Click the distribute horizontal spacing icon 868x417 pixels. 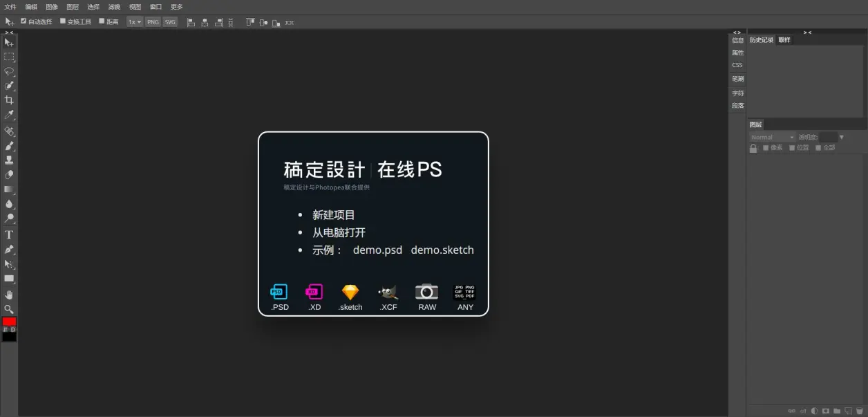pyautogui.click(x=289, y=22)
